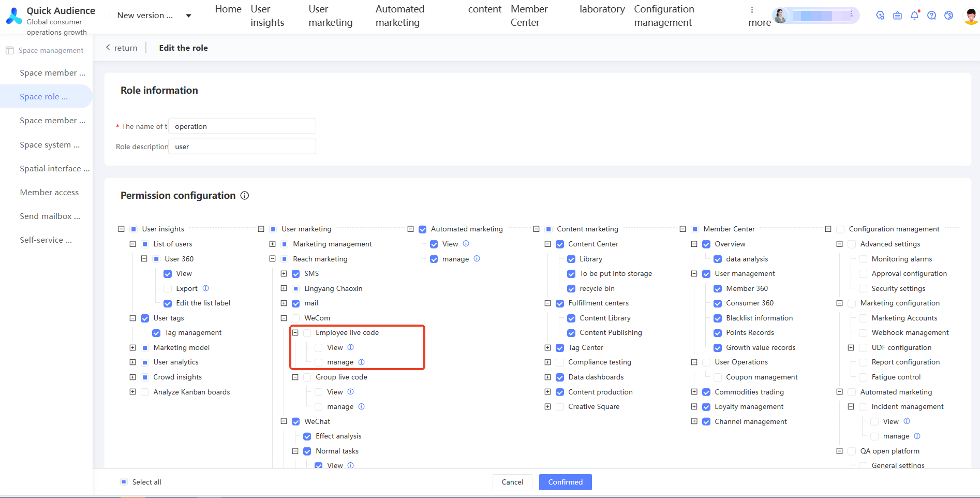The width and height of the screenshot is (980, 498).
Task: Click info icon beside Incident management View
Action: (907, 421)
